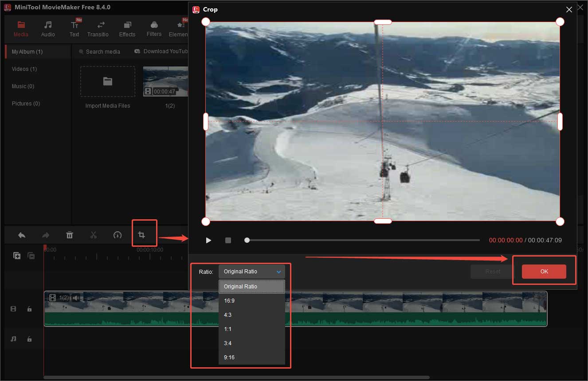
Task: Click the playback slider handle in Crop dialog
Action: click(247, 240)
